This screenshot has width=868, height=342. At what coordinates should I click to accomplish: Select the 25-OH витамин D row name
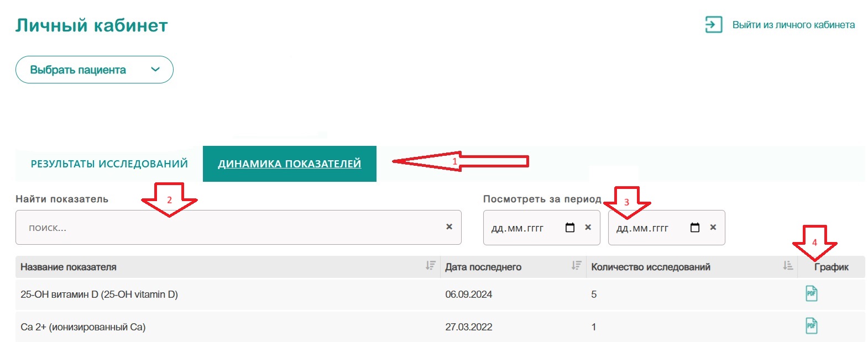99,294
